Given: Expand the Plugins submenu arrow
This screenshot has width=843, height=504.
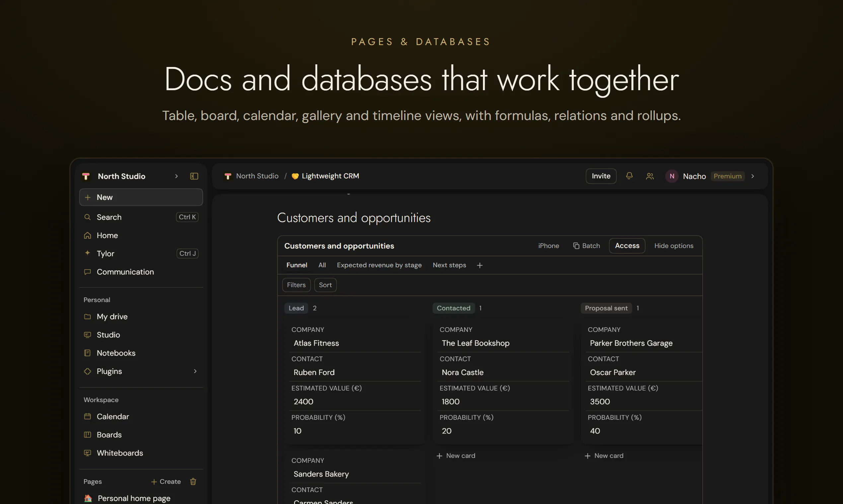Looking at the screenshot, I should 195,371.
